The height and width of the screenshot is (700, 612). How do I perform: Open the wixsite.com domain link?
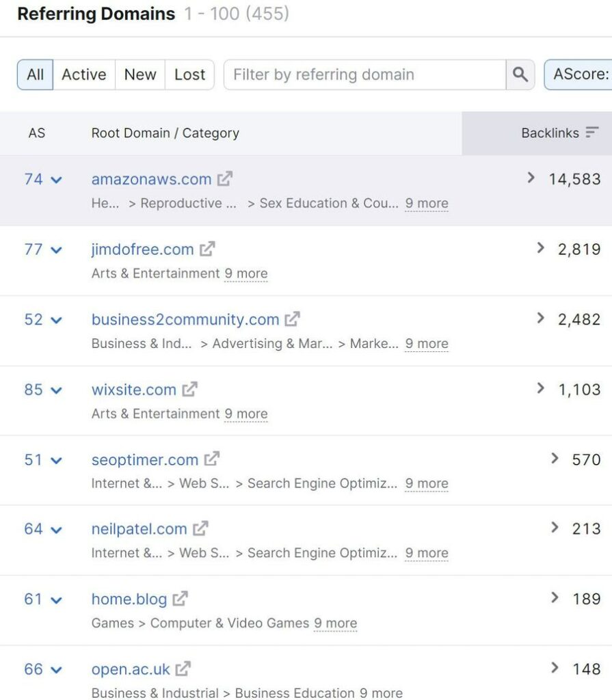pos(134,389)
